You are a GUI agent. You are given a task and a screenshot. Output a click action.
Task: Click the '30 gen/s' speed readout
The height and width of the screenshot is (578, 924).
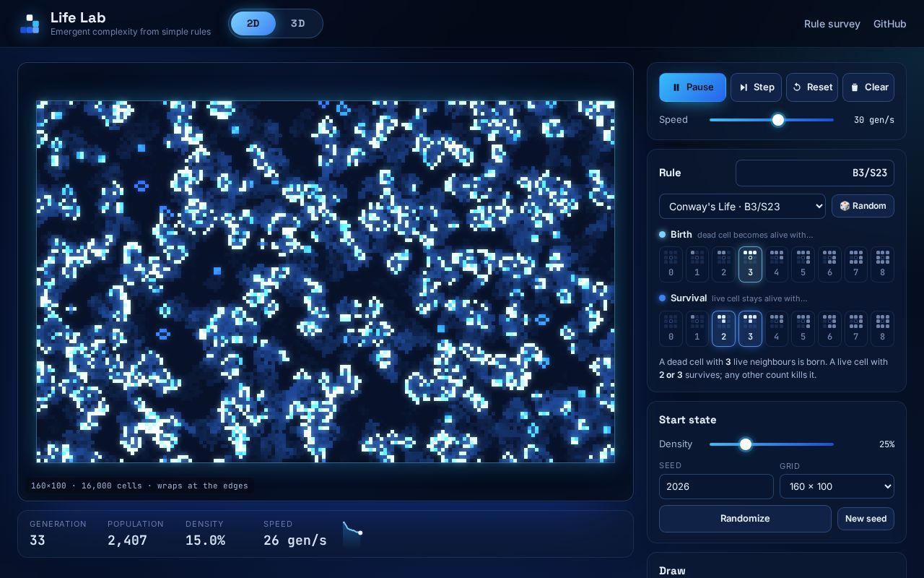(x=873, y=120)
